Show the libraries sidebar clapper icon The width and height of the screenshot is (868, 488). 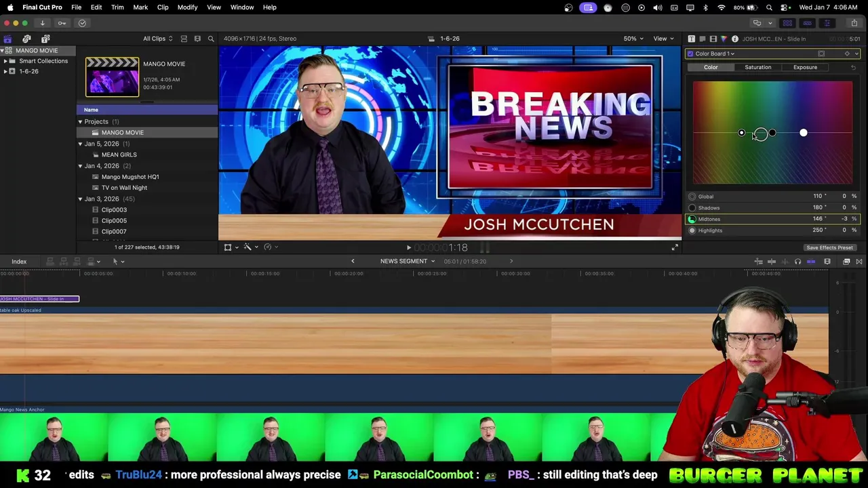pos(7,39)
